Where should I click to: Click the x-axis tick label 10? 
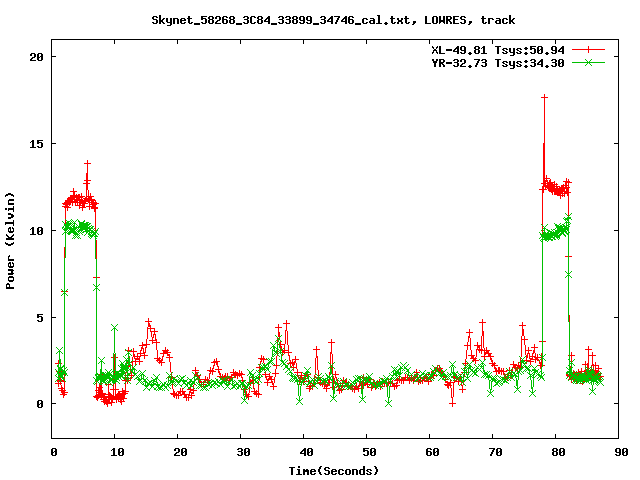tap(118, 452)
